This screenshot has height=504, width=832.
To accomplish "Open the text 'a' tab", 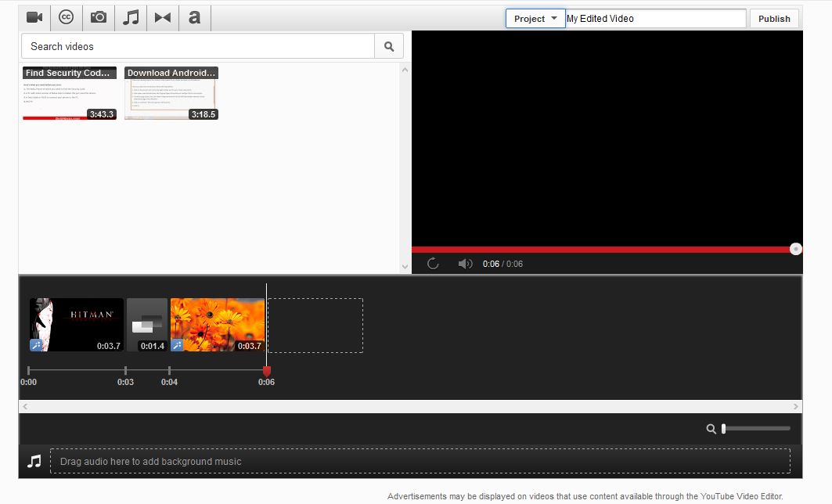I will [x=195, y=17].
